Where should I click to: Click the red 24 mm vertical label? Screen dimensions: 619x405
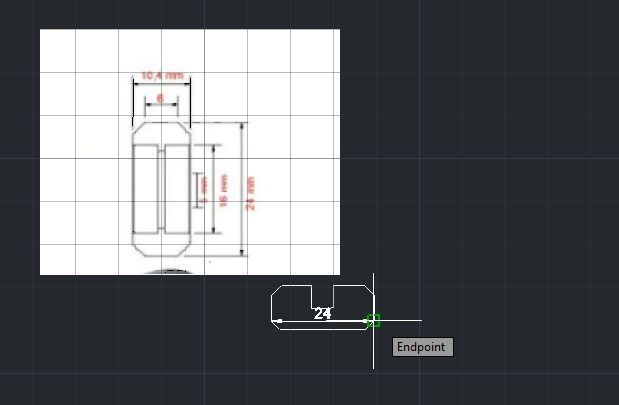tap(250, 193)
